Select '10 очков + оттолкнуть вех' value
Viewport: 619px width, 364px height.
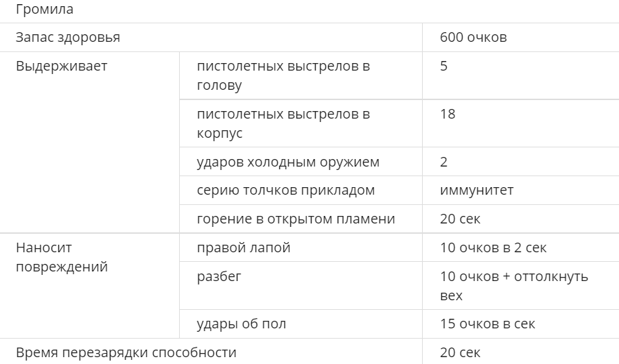[513, 285]
